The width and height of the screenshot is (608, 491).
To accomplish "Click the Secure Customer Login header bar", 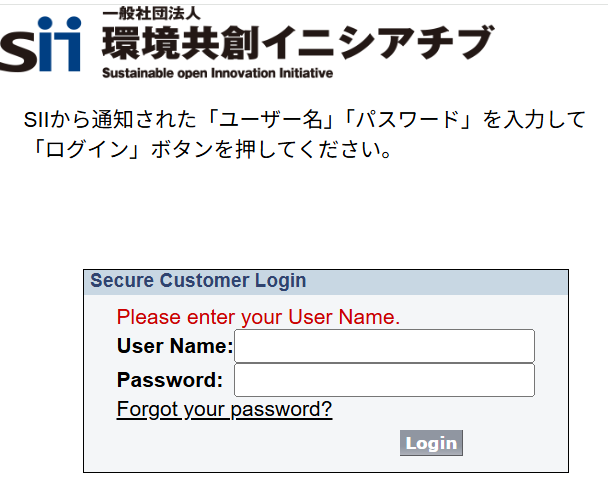I will point(326,282).
